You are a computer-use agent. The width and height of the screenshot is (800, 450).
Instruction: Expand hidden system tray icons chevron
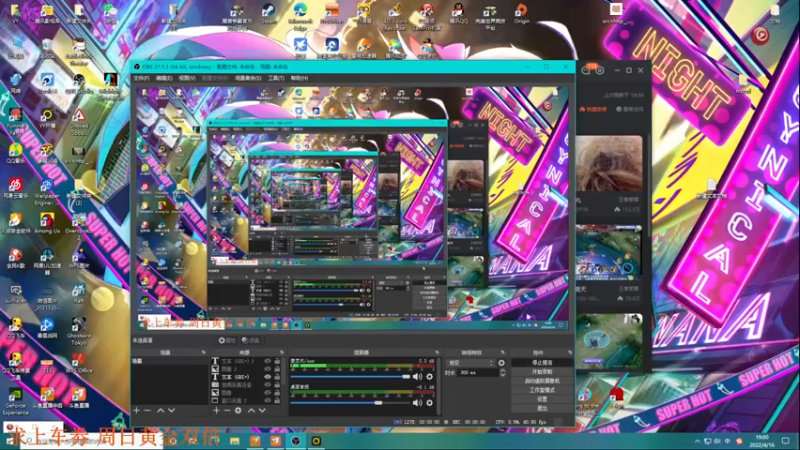tap(697, 441)
